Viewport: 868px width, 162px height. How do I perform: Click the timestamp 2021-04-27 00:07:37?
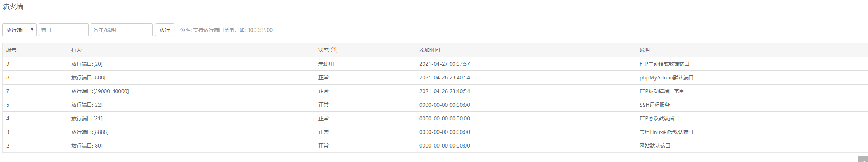pos(445,64)
